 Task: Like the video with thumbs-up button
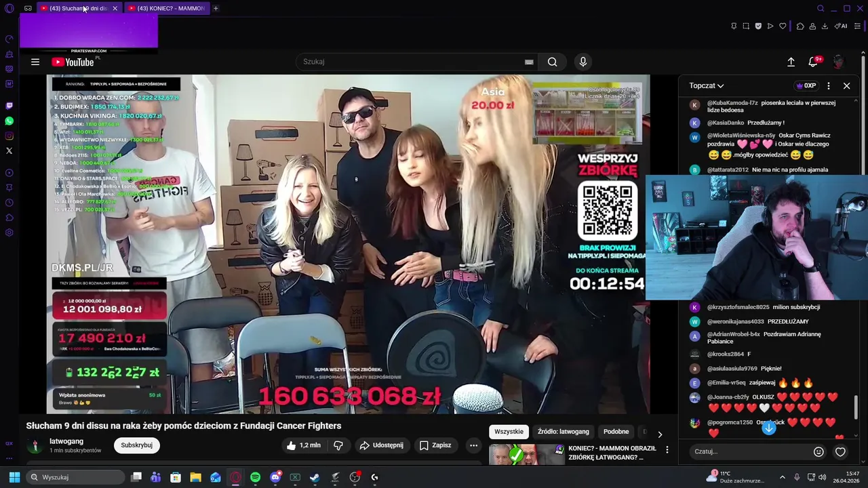303,445
